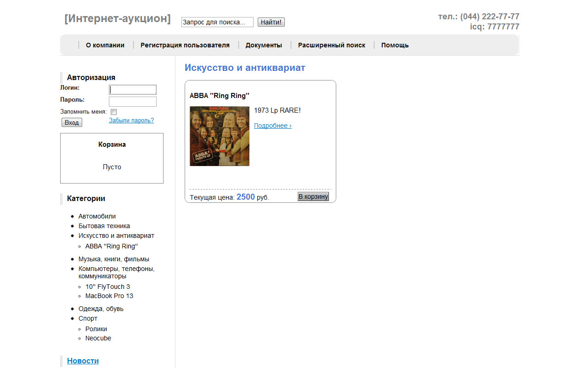Viewport: 588px width, 368px height.
Task: Click the Авторизация heading
Action: coord(91,77)
